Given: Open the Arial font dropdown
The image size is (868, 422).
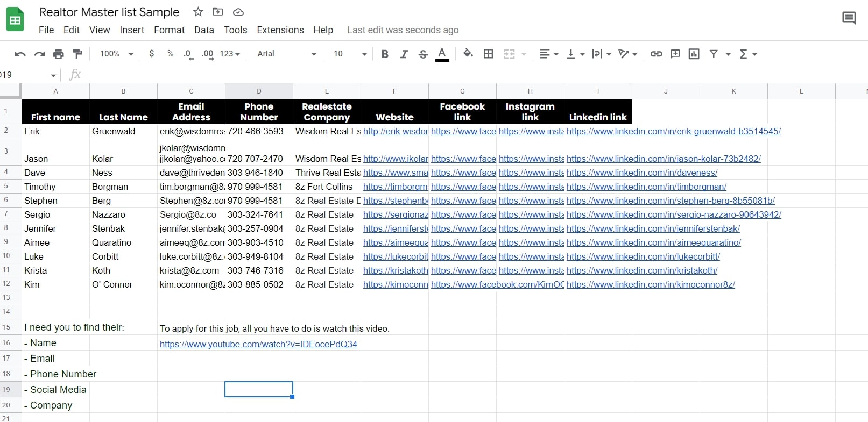Looking at the screenshot, I should [x=287, y=54].
